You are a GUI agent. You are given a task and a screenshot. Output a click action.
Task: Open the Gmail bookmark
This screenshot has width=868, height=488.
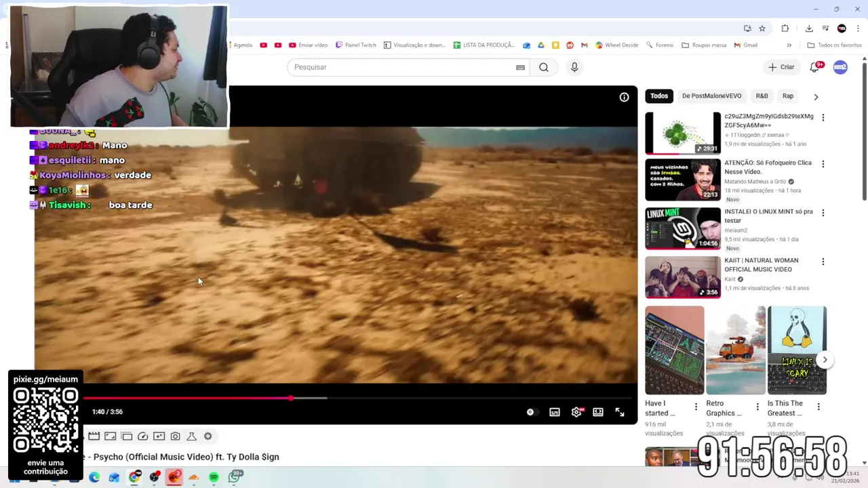click(745, 45)
